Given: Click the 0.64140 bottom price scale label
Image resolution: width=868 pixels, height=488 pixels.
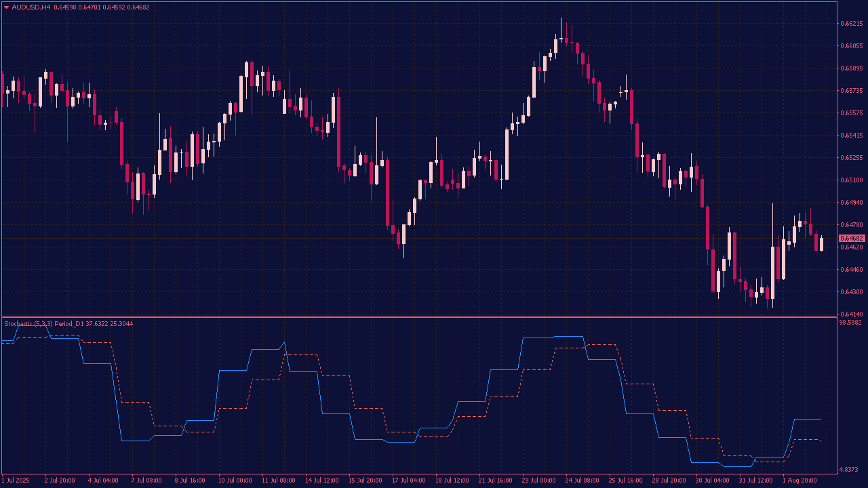Looking at the screenshot, I should point(851,314).
